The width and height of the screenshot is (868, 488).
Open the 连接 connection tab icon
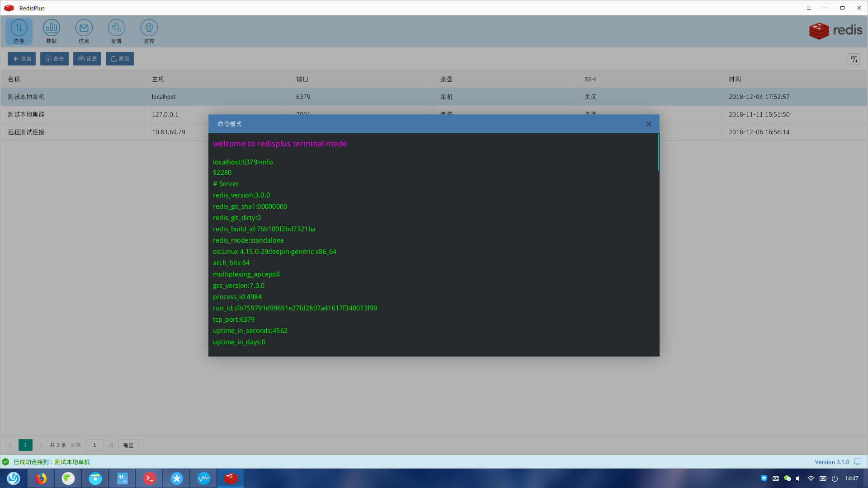[x=19, y=31]
